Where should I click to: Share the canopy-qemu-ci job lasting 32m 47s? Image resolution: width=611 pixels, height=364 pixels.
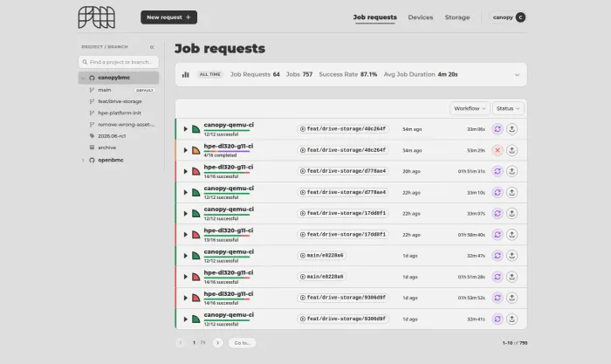point(511,255)
